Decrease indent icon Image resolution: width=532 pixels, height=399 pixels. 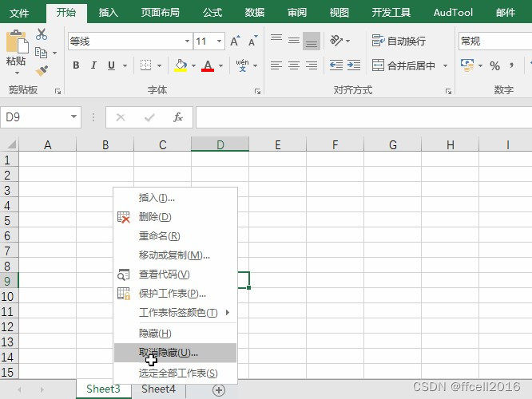(x=335, y=65)
